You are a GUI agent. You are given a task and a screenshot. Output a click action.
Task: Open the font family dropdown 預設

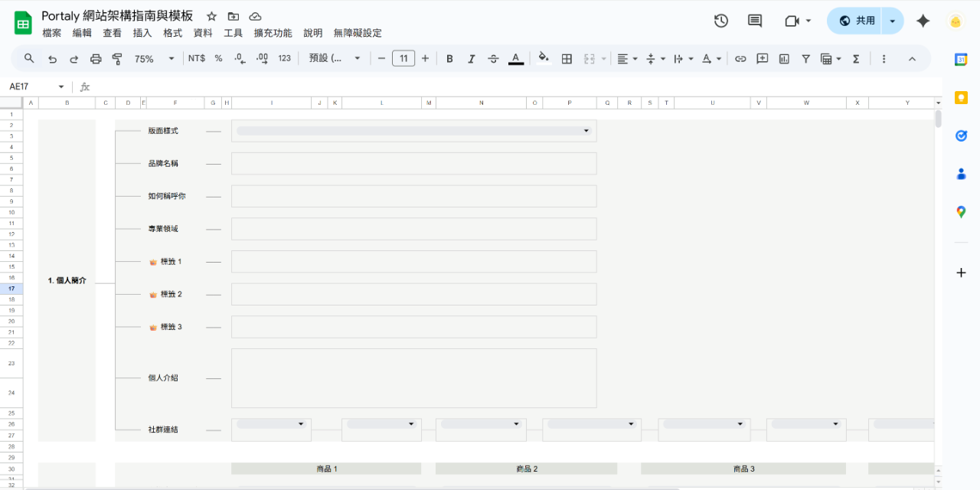[335, 59]
